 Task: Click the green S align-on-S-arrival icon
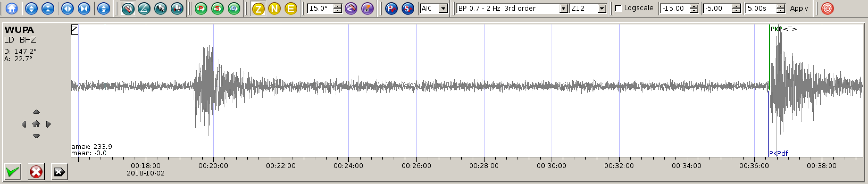[218, 9]
